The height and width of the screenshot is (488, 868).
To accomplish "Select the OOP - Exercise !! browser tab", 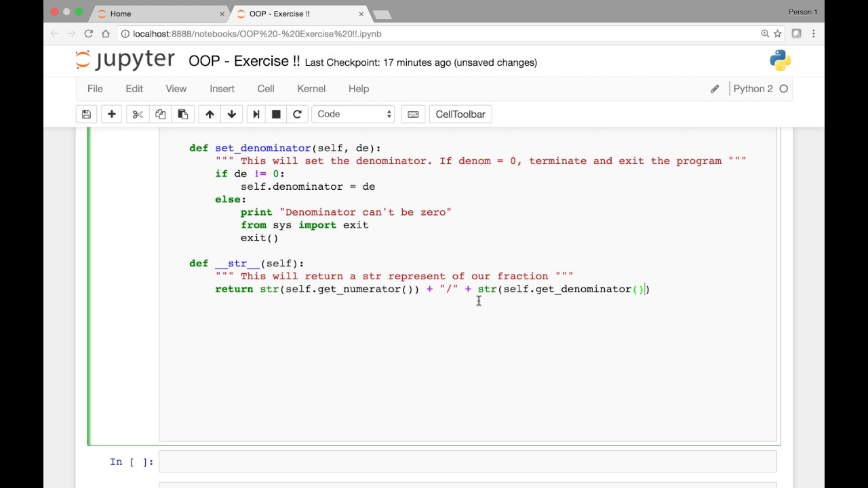I will coord(298,14).
